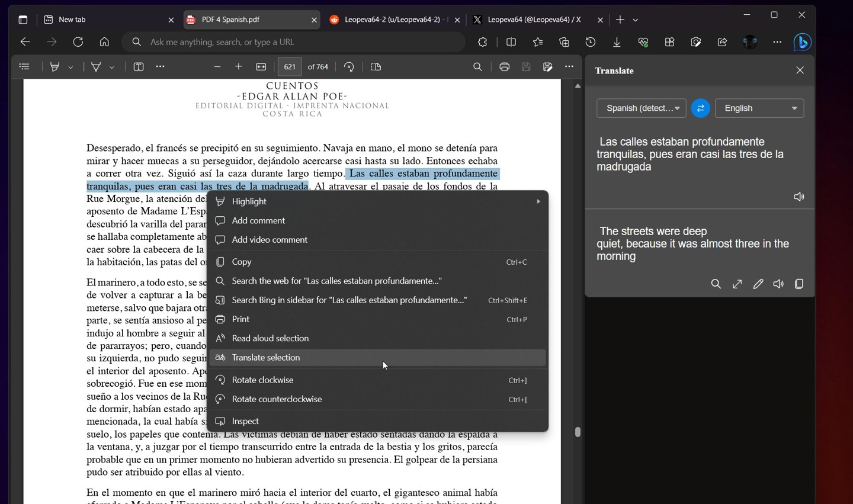Open more PDF options ellipsis on right
The width and height of the screenshot is (853, 504).
coord(569,67)
